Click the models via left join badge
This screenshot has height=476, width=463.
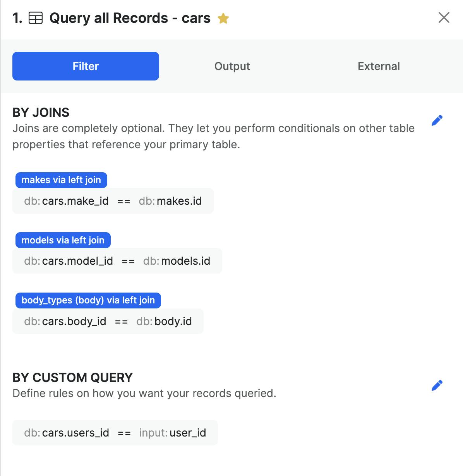pos(63,240)
